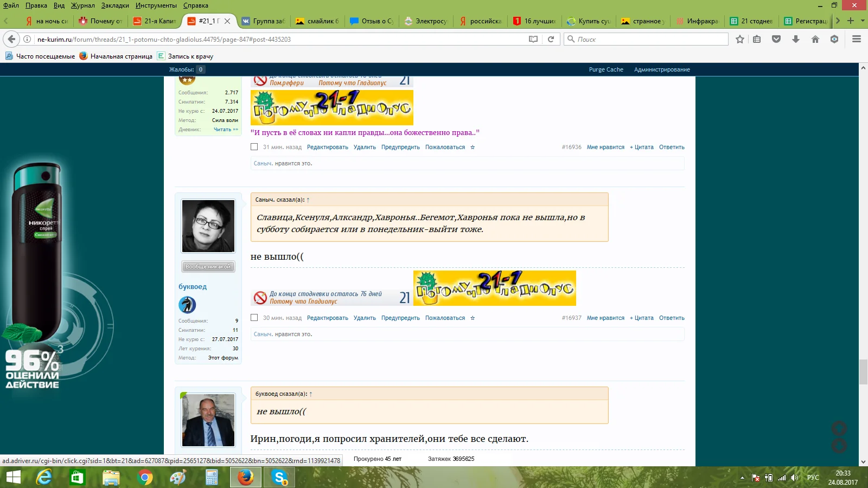Open a new tab with plus button
This screenshot has width=868, height=488.
(x=851, y=21)
